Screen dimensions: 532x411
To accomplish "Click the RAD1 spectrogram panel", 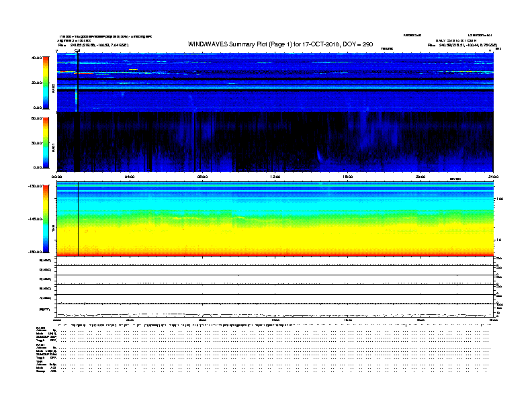I will click(275, 142).
